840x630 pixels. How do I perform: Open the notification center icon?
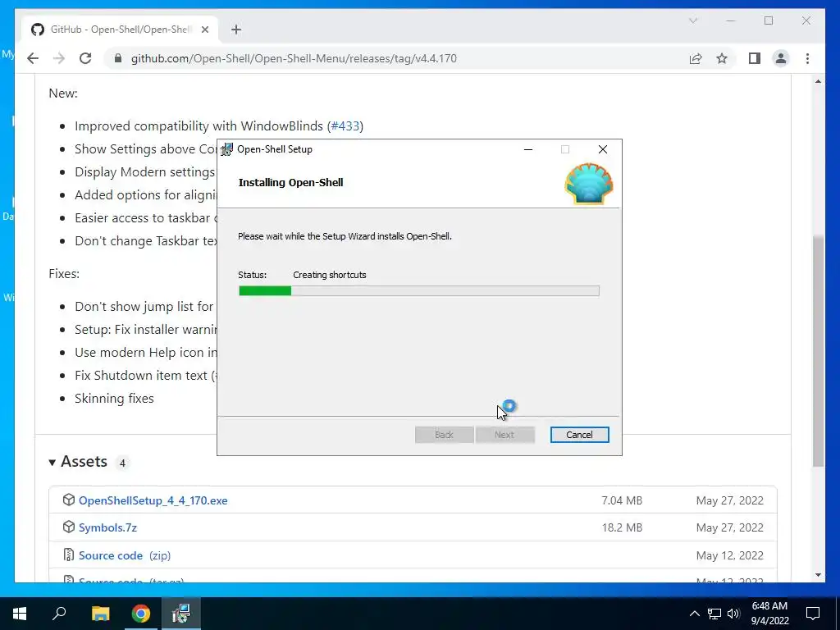click(x=813, y=614)
